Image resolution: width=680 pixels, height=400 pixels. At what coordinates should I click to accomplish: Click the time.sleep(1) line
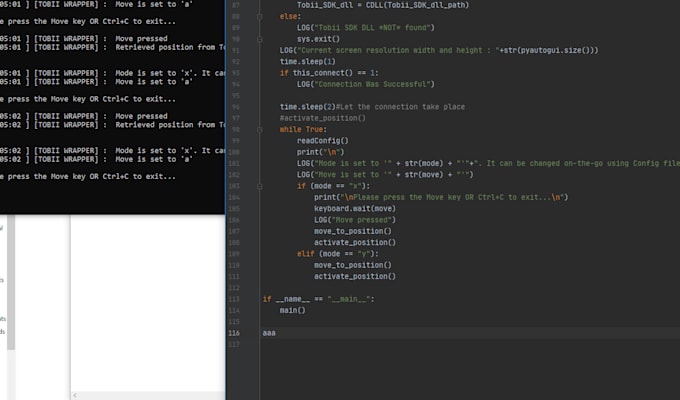(x=307, y=62)
